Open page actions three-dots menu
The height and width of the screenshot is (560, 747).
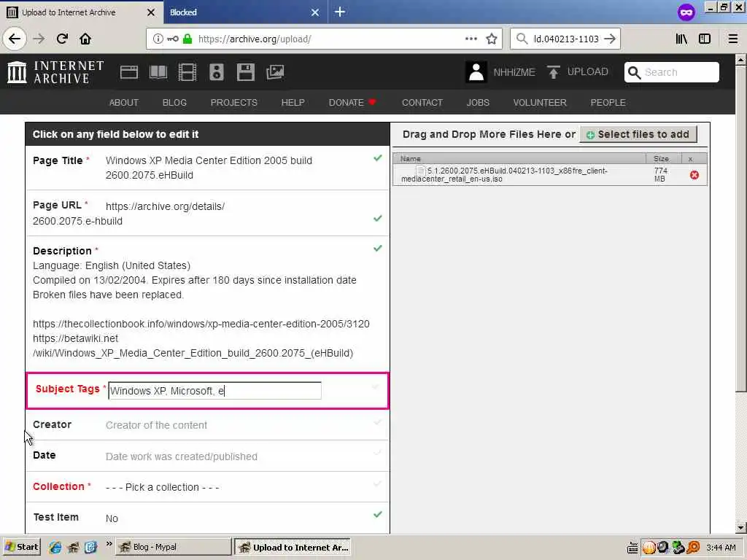[471, 39]
